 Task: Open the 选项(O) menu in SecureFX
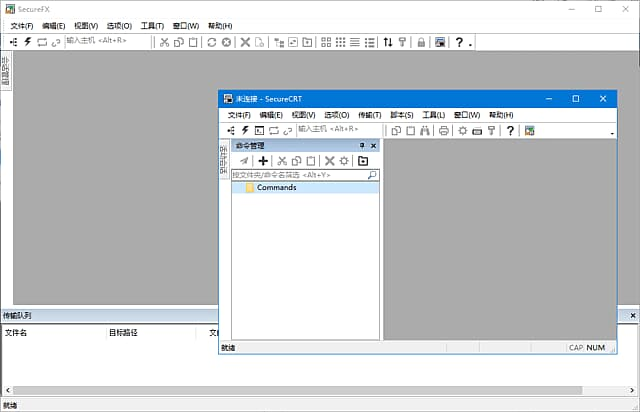tap(119, 25)
